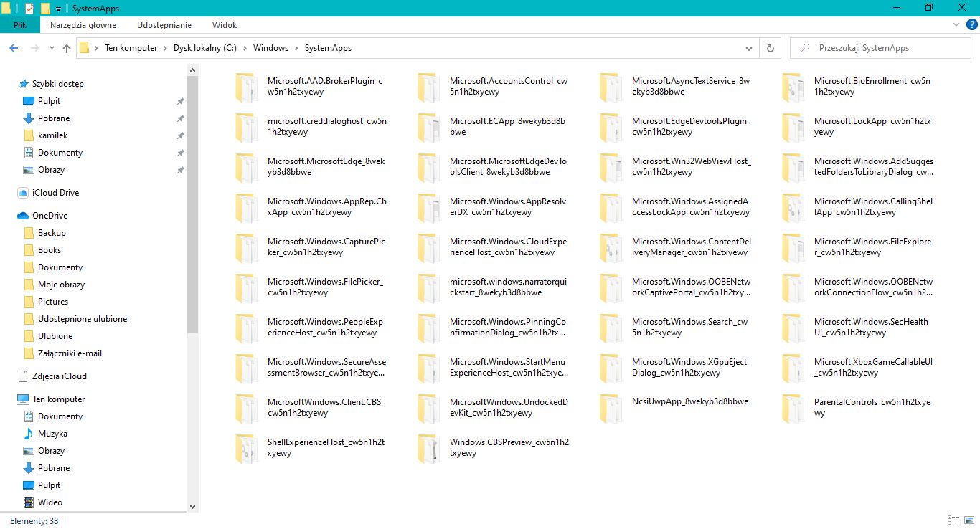Open the Plik menu
Image resolution: width=980 pixels, height=529 pixels.
tap(20, 24)
